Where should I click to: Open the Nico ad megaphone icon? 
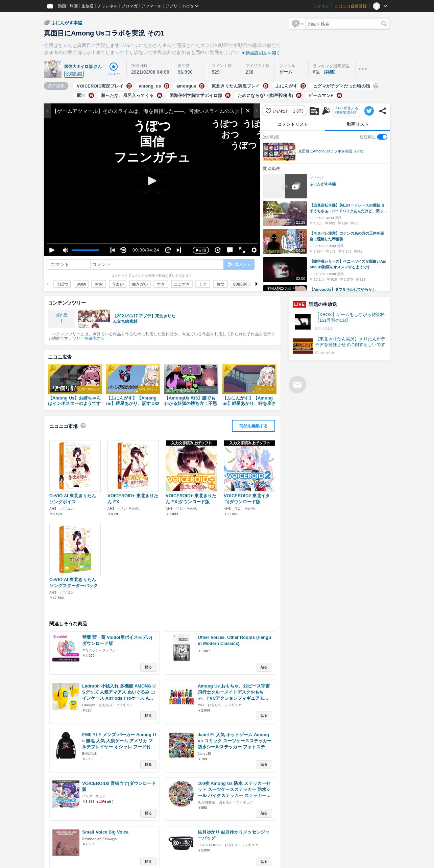[326, 111]
